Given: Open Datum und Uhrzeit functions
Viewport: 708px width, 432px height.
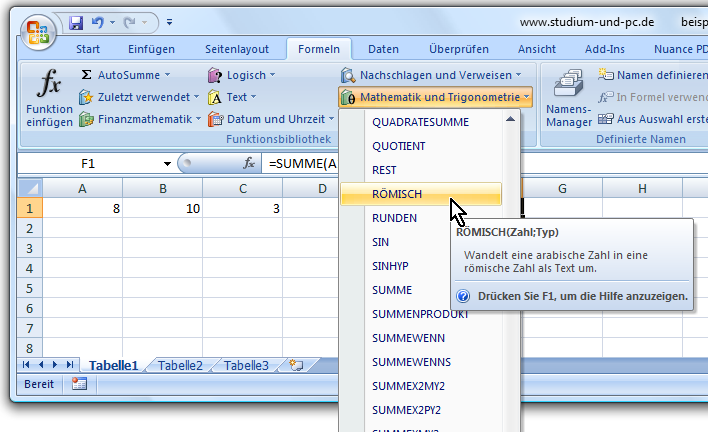Looking at the screenshot, I should pos(271,119).
